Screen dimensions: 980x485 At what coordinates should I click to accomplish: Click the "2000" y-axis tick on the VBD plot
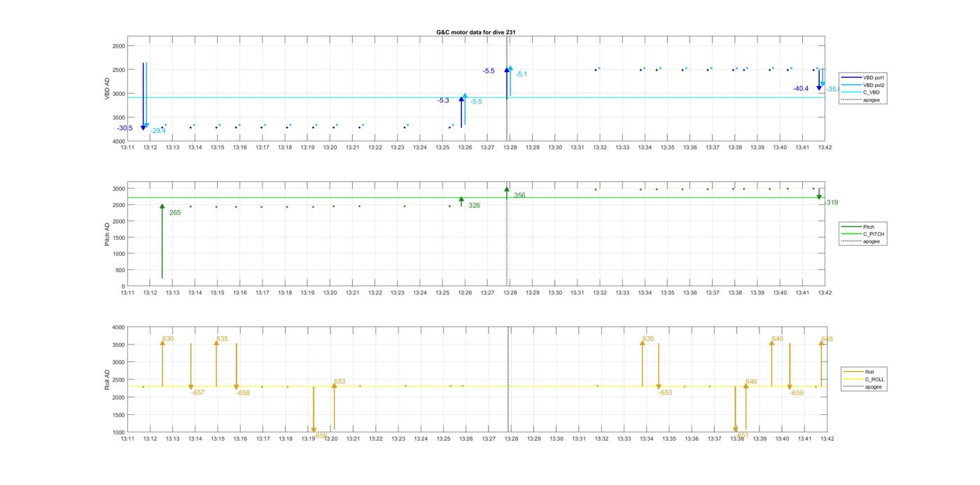click(x=118, y=46)
